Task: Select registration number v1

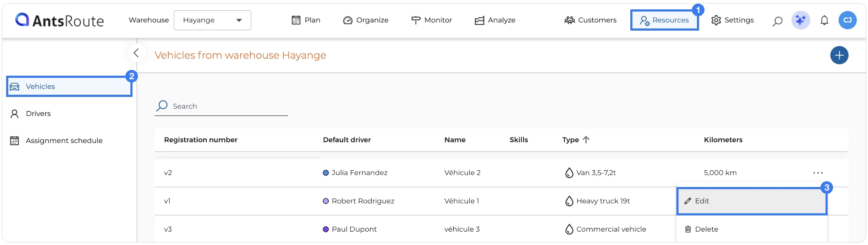Action: [167, 201]
